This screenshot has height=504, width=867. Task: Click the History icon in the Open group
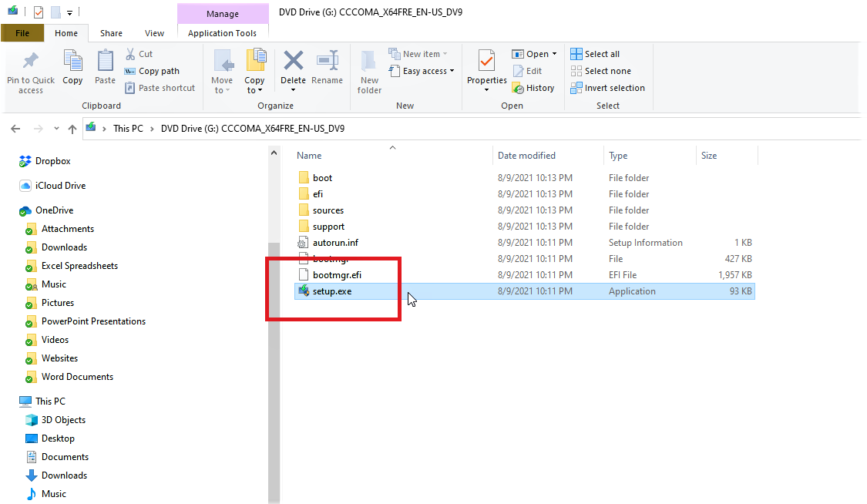[x=534, y=87]
